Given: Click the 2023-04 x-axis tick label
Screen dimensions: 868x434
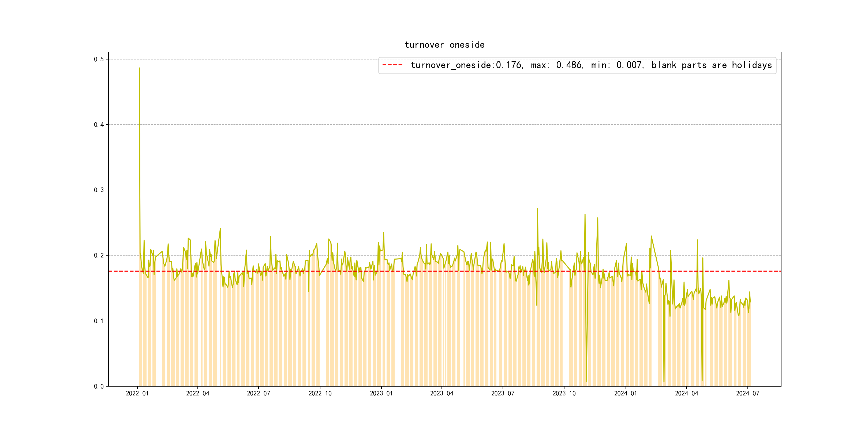Looking at the screenshot, I should pyautogui.click(x=442, y=394).
